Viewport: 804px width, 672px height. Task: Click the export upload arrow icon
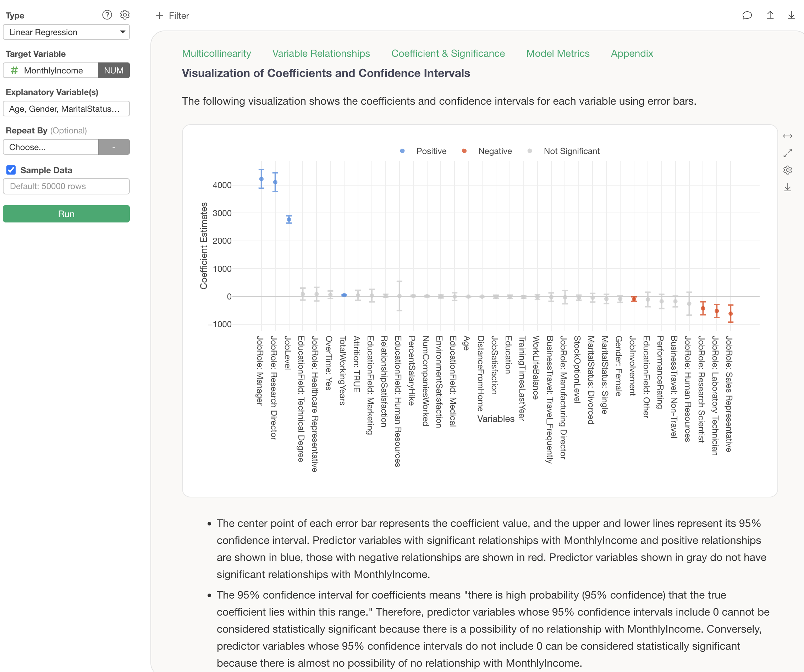(x=770, y=15)
